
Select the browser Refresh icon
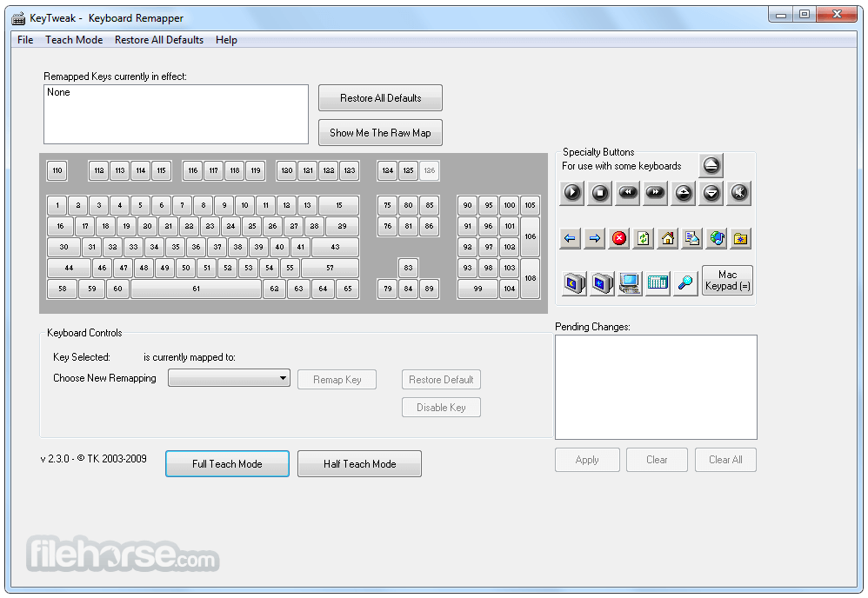[x=644, y=239]
